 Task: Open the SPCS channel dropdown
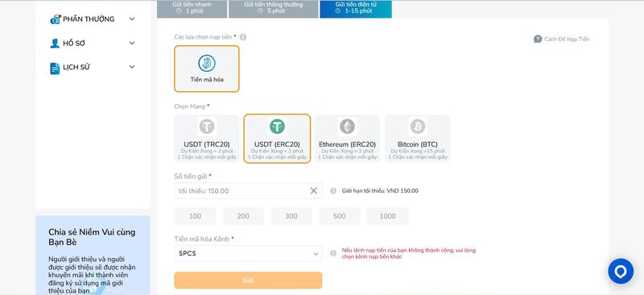pyautogui.click(x=248, y=253)
